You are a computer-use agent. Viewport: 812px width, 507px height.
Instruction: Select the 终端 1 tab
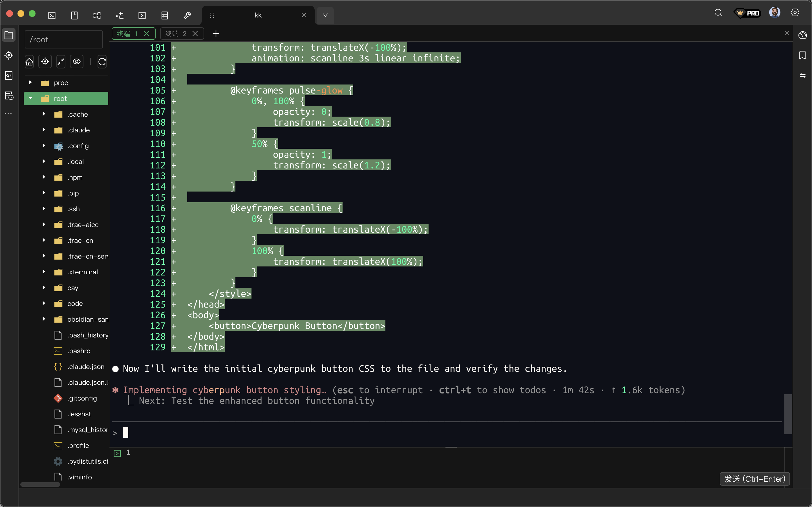[x=127, y=34]
